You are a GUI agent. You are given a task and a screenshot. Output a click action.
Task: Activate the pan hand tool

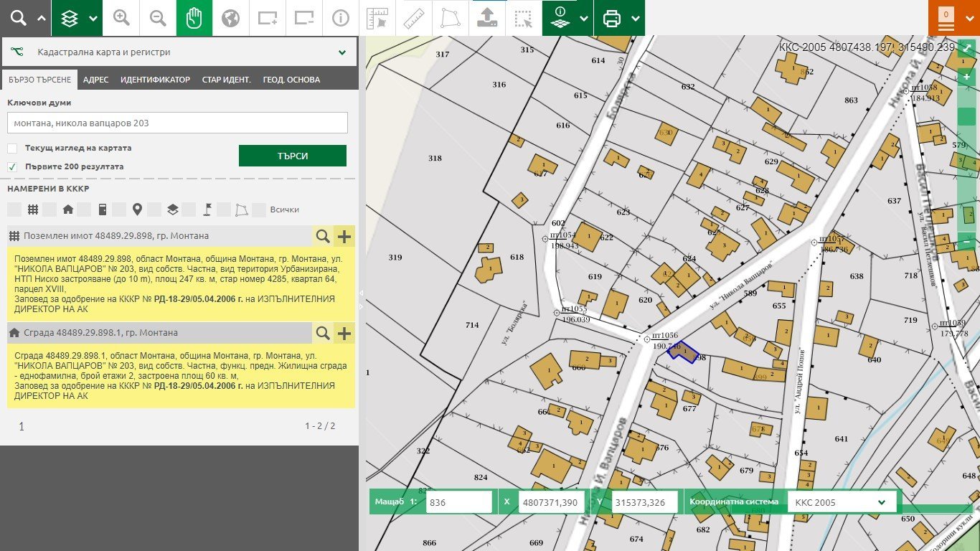[194, 18]
